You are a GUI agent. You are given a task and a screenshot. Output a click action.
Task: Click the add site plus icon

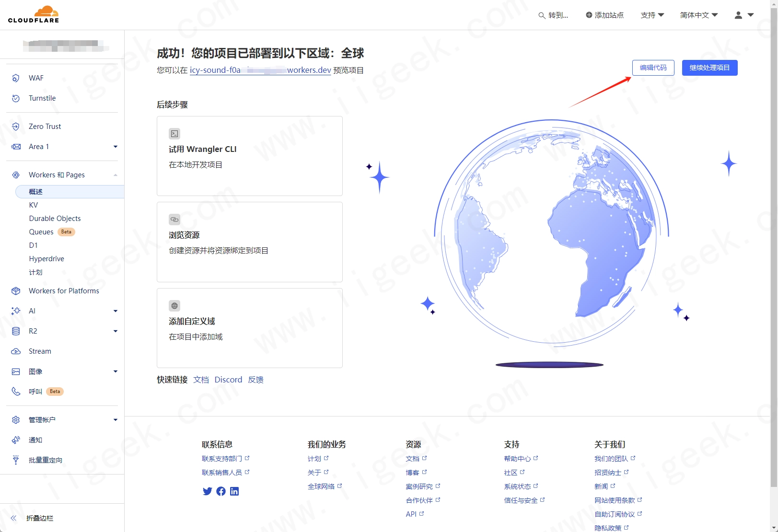click(x=589, y=15)
